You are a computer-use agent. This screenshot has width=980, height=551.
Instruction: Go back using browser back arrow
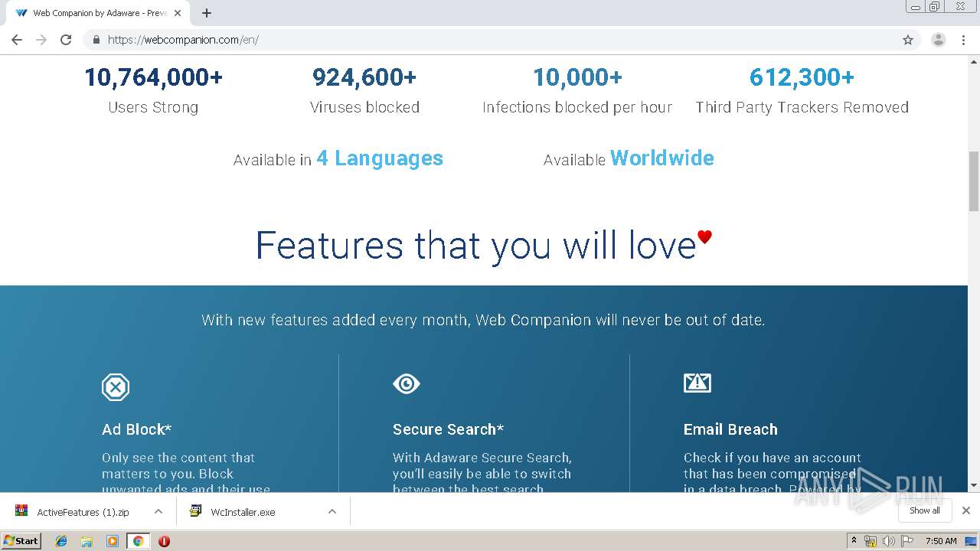(17, 40)
